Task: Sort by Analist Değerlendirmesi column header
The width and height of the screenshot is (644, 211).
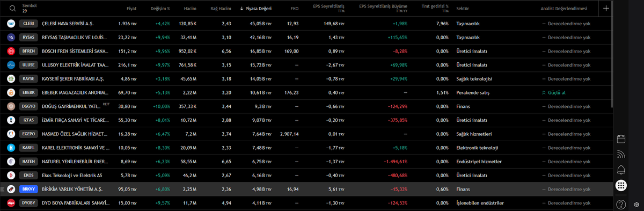Action: [564, 9]
